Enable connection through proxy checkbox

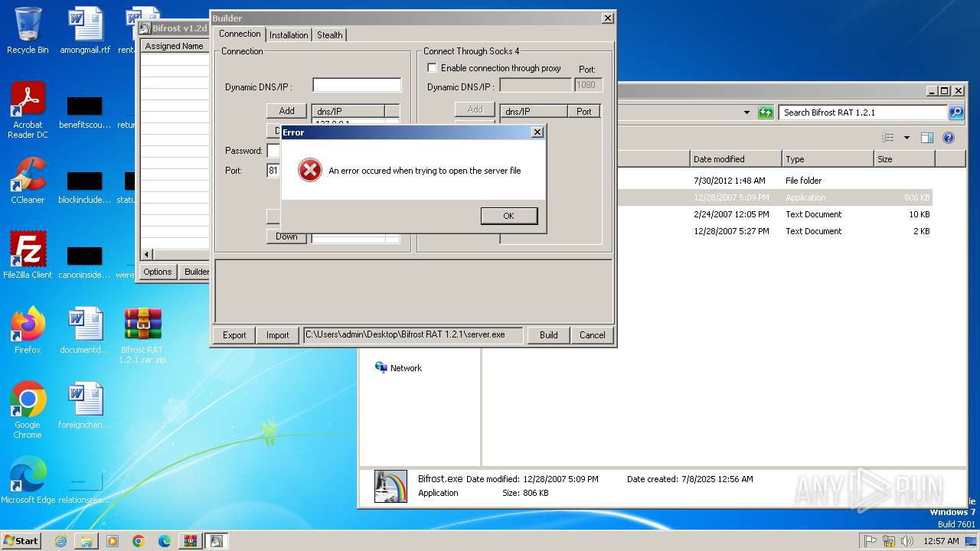click(x=432, y=68)
